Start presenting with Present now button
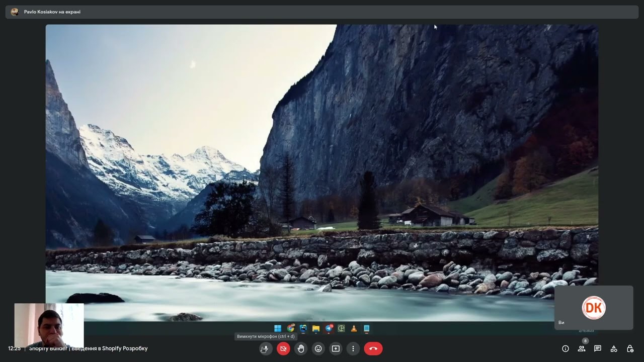 tap(336, 348)
